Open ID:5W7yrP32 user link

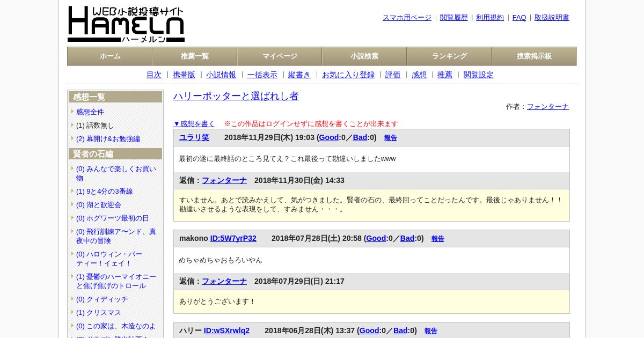233,239
